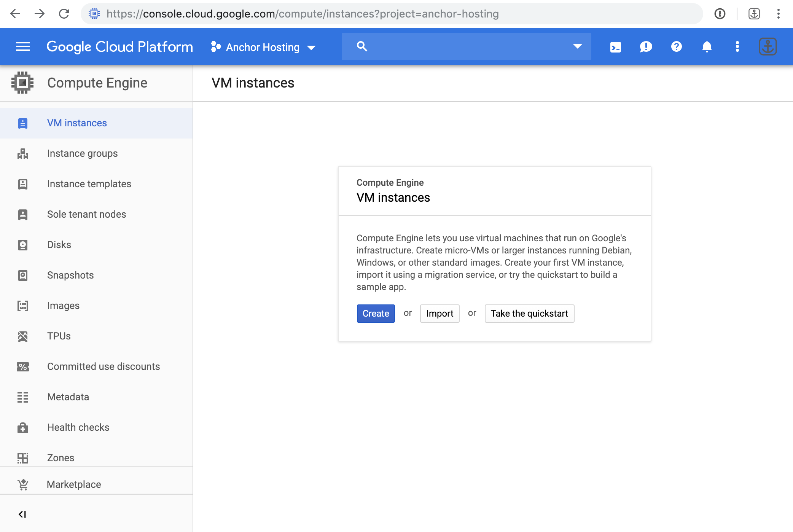Click the browser forward arrow
793x532 pixels.
pyautogui.click(x=40, y=14)
